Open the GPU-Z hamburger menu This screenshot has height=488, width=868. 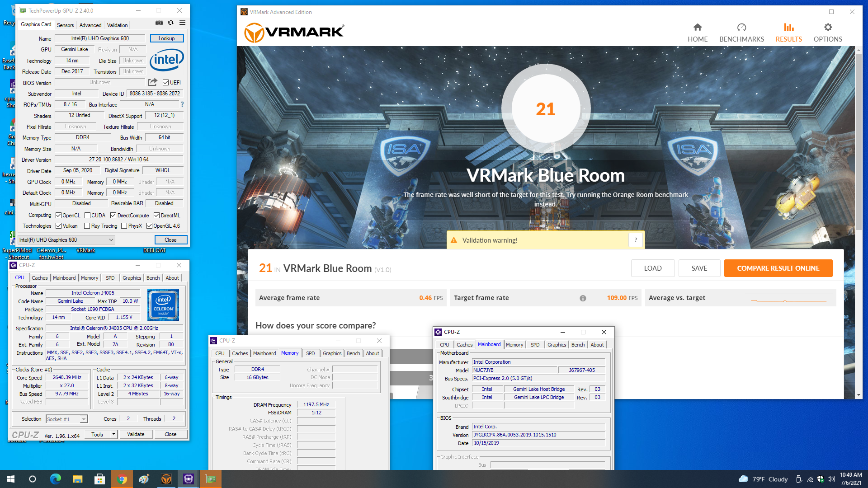tap(182, 23)
